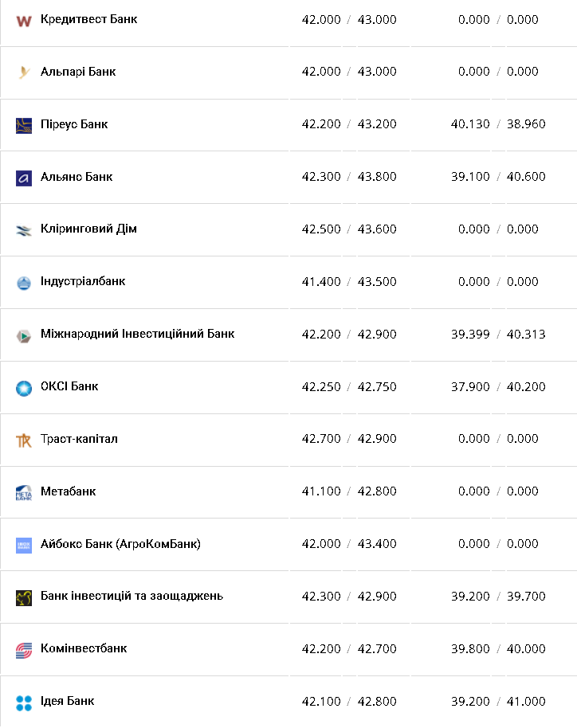Click the Ідея Банк logo icon
This screenshot has height=728, width=577.
coord(24,703)
